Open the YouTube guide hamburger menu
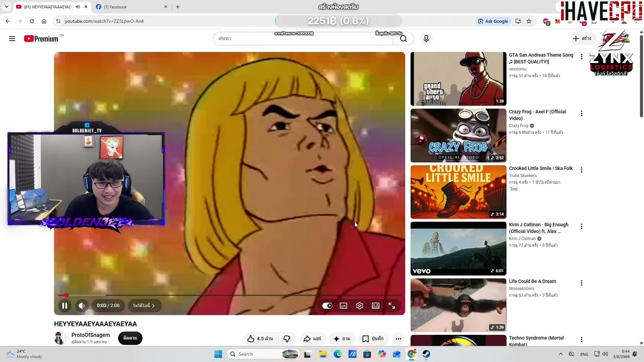Screen dimensions: 644x362 pos(12,39)
